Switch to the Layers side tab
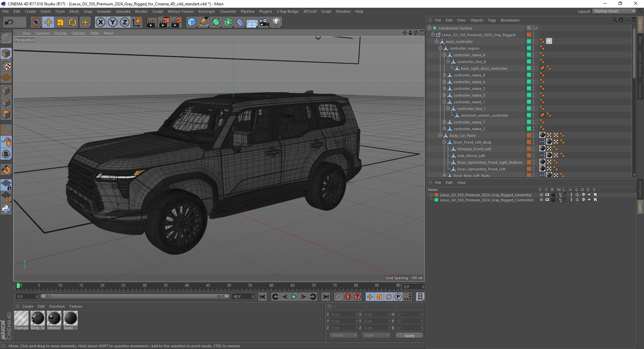 point(640,207)
